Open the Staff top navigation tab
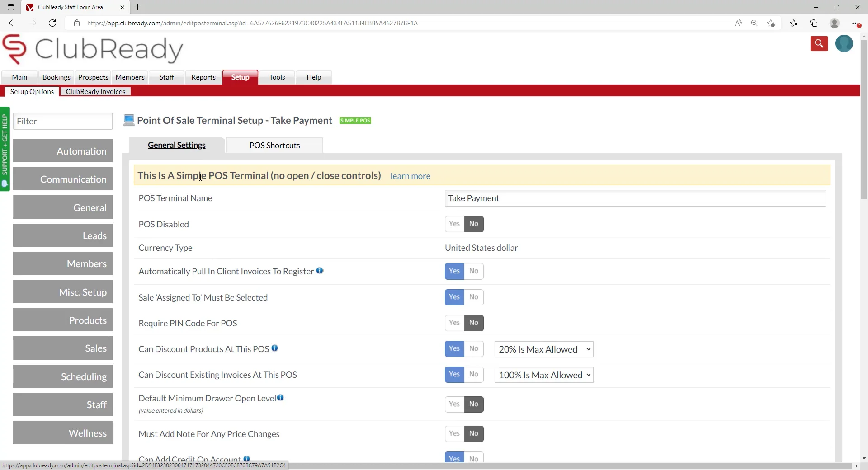Viewport: 868px width, 470px height. (167, 77)
